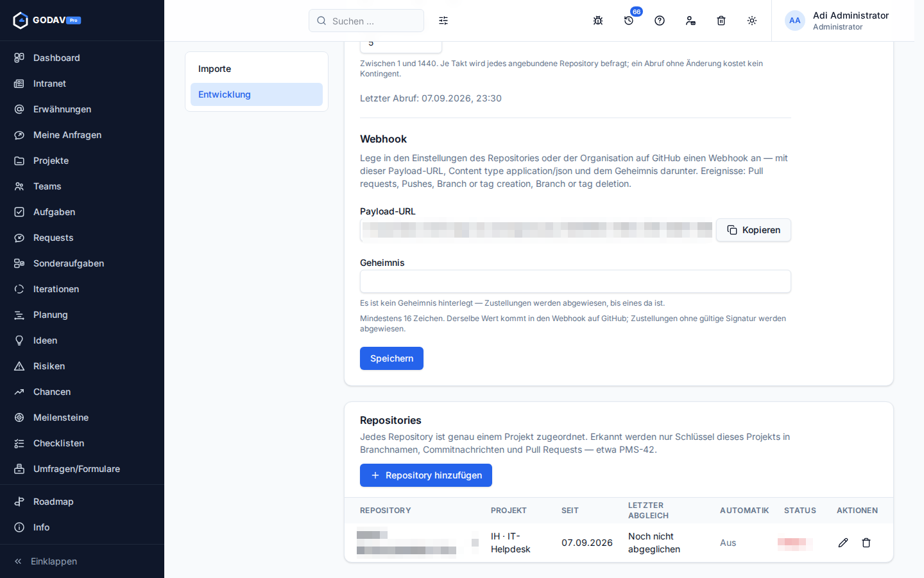
Task: Open Sonderaufgaben
Action: (82, 263)
